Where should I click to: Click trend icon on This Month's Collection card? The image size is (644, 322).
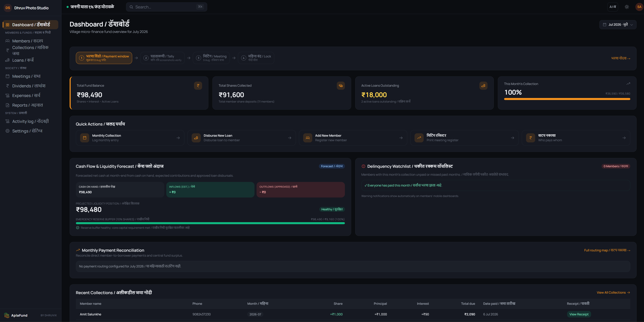pyautogui.click(x=628, y=84)
